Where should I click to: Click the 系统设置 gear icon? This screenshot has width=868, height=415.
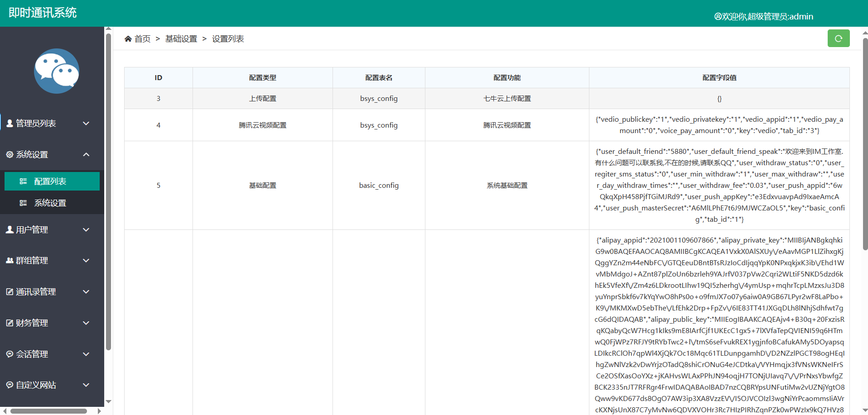[10, 154]
